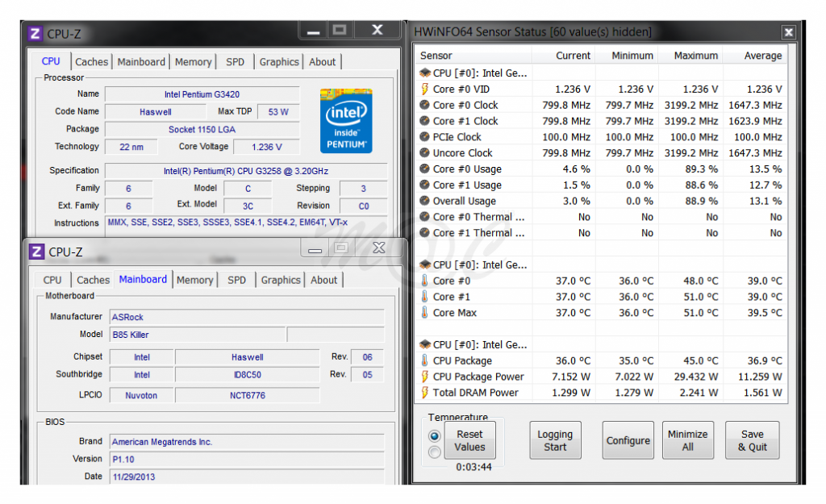Click the clock icon beside Core #1 Clock
The image size is (826, 504).
[x=424, y=121]
